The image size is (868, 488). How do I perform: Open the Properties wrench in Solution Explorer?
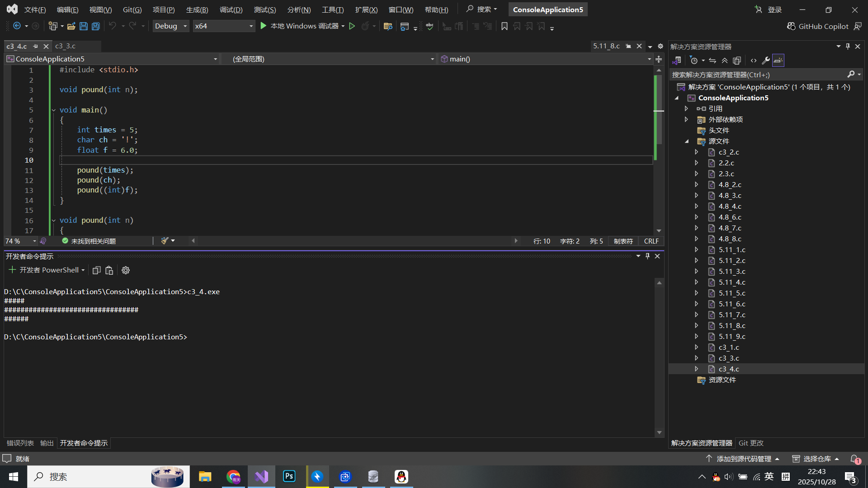tap(766, 60)
